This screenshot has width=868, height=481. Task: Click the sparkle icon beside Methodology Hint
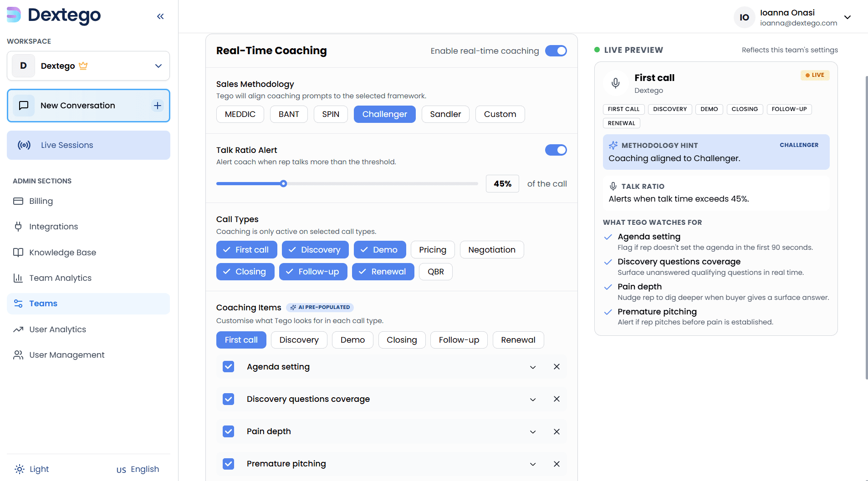[x=613, y=145]
